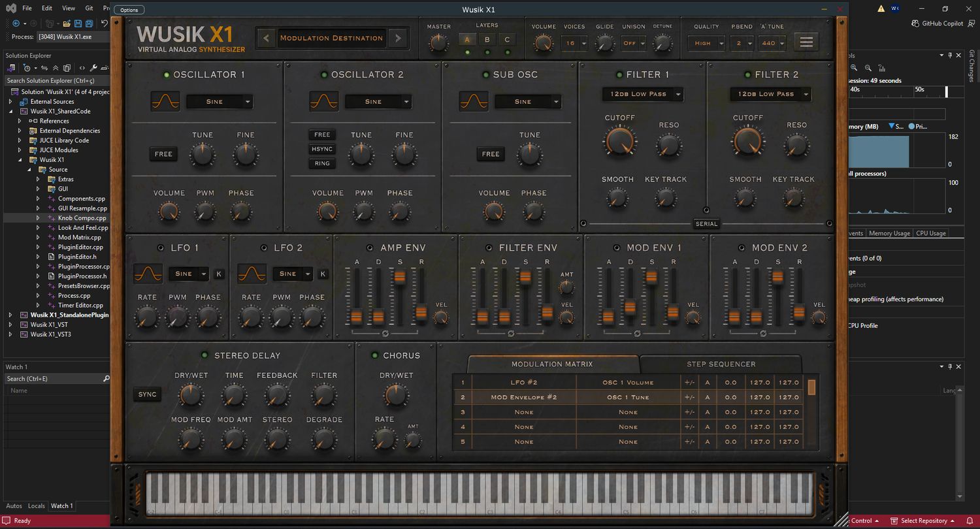The height and width of the screenshot is (529, 980).
Task: Toggle Sub Osc power LED
Action: click(486, 74)
